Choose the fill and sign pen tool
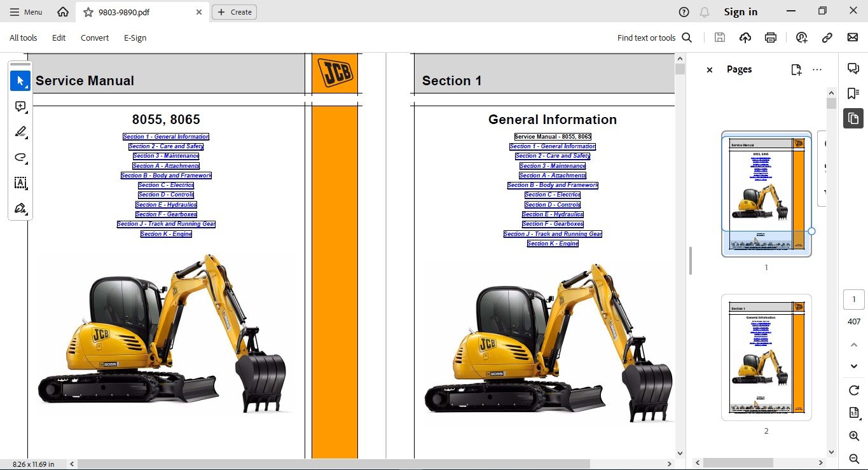The width and height of the screenshot is (868, 470). click(20, 209)
